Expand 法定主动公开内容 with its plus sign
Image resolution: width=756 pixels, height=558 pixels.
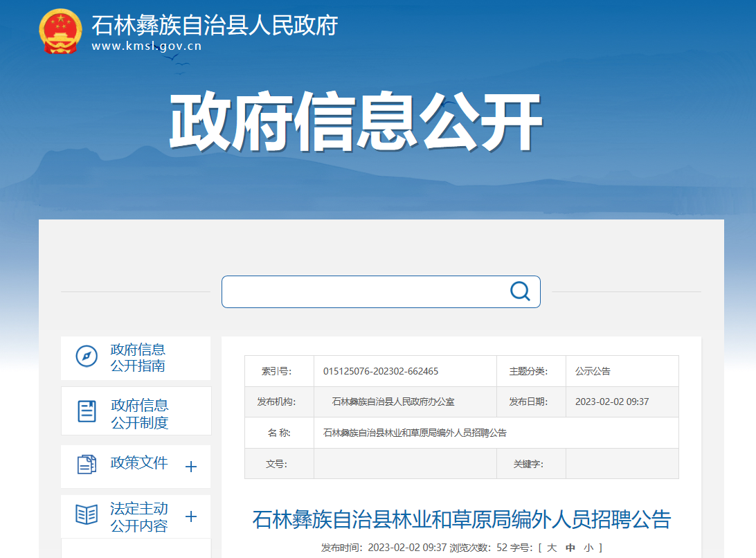pyautogui.click(x=191, y=517)
